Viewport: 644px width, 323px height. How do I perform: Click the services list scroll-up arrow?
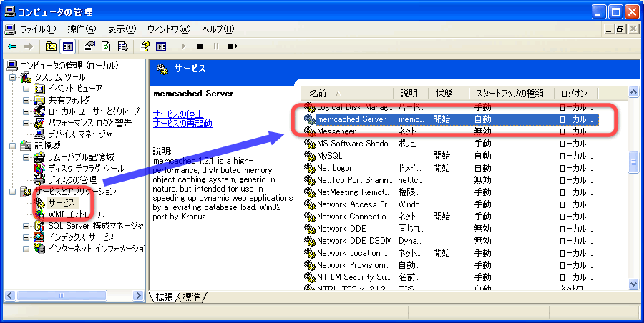click(633, 92)
